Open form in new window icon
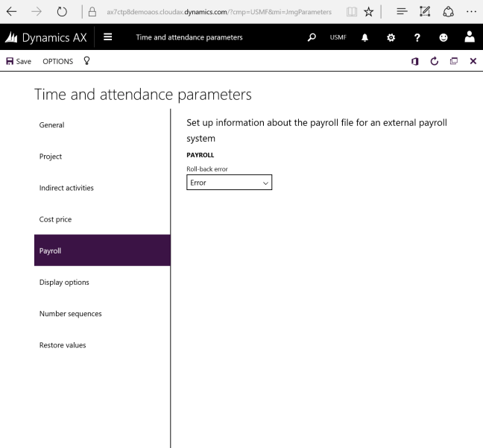Screen dimensions: 483x448 point(453,61)
